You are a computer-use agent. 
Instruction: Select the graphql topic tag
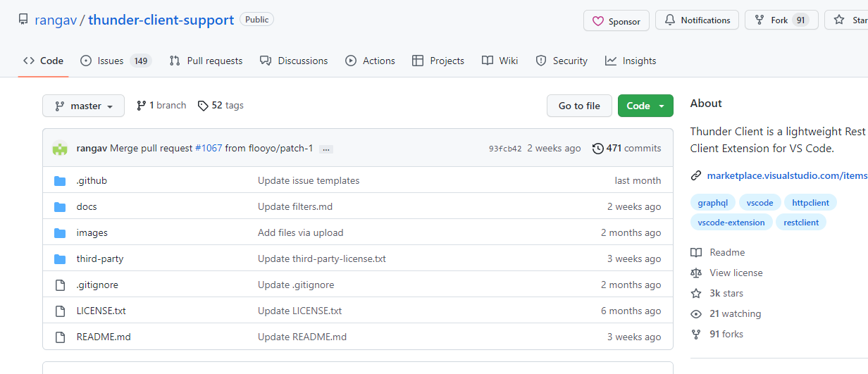(x=712, y=203)
